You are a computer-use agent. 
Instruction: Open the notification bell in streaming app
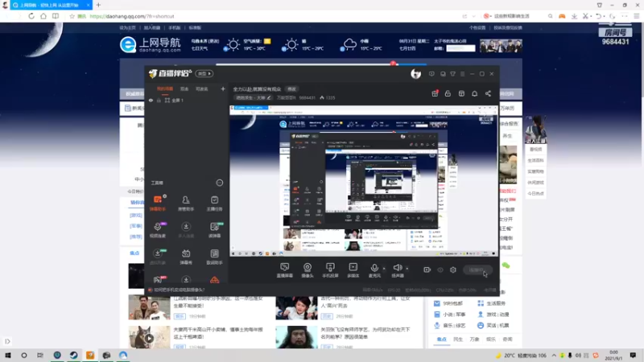click(474, 93)
